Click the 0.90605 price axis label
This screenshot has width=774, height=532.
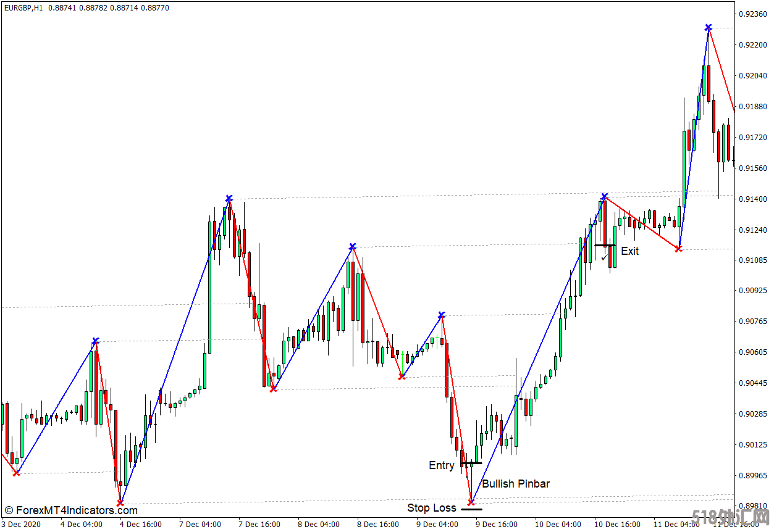(754, 352)
